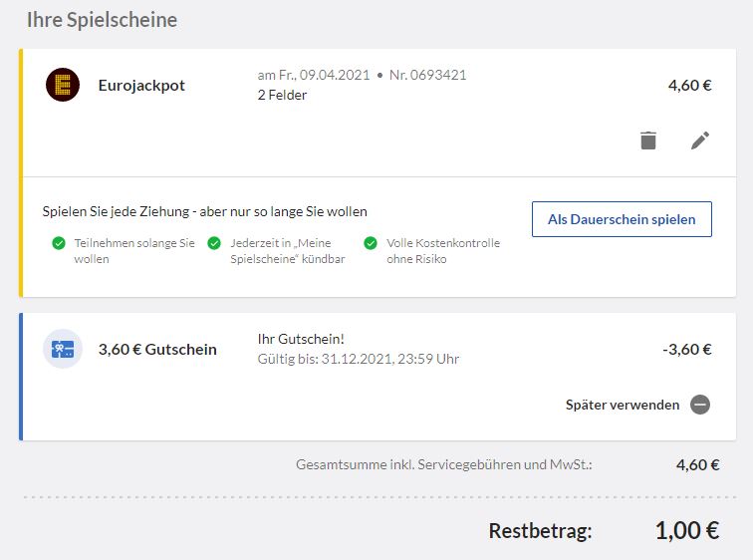
Task: Remove voucher using the minus circle icon
Action: [x=700, y=405]
